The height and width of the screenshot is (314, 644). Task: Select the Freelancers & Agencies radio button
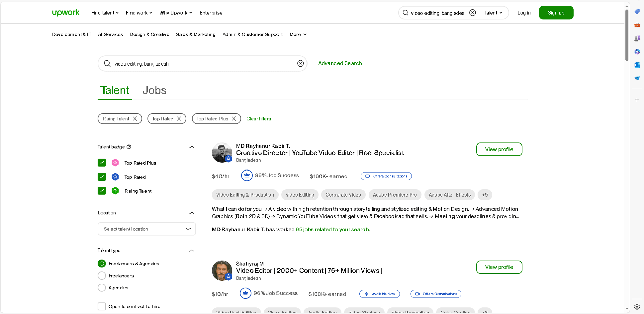(x=102, y=263)
